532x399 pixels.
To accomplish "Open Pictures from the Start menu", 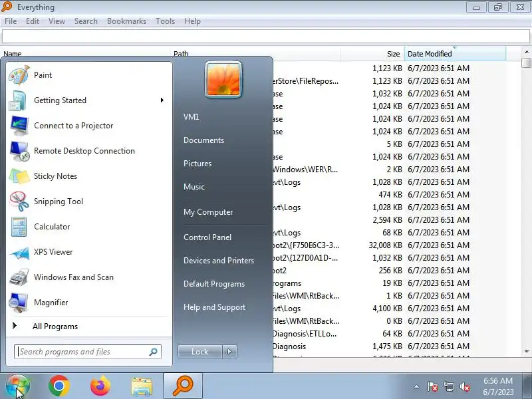I will click(x=198, y=164).
